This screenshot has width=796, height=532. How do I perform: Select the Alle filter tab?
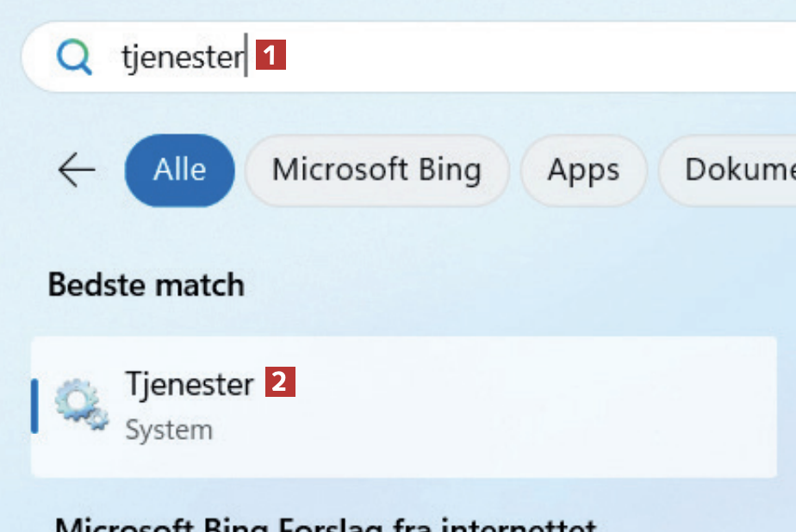coord(179,170)
